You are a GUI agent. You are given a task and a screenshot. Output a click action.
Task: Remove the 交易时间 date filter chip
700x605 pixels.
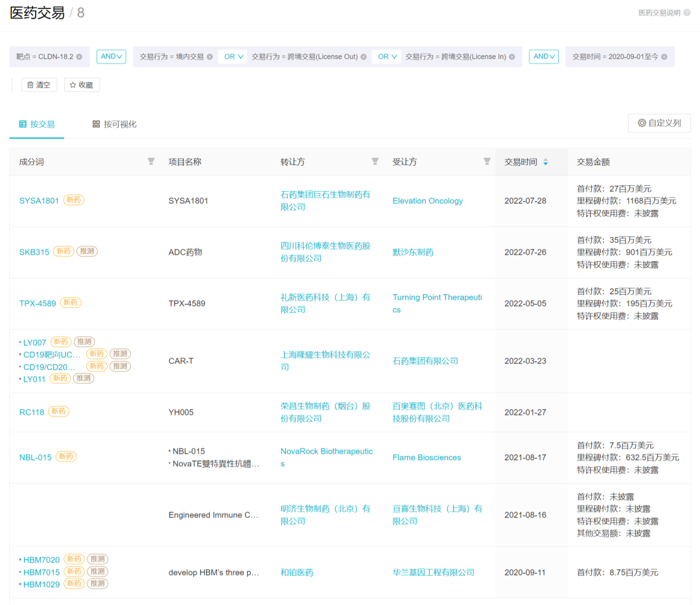[x=664, y=57]
